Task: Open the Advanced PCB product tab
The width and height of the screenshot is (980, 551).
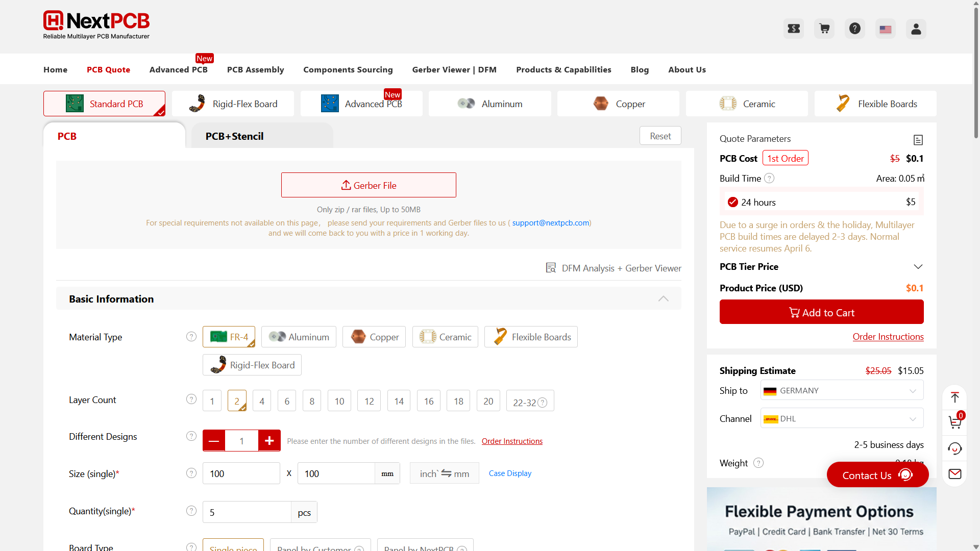Action: (361, 104)
